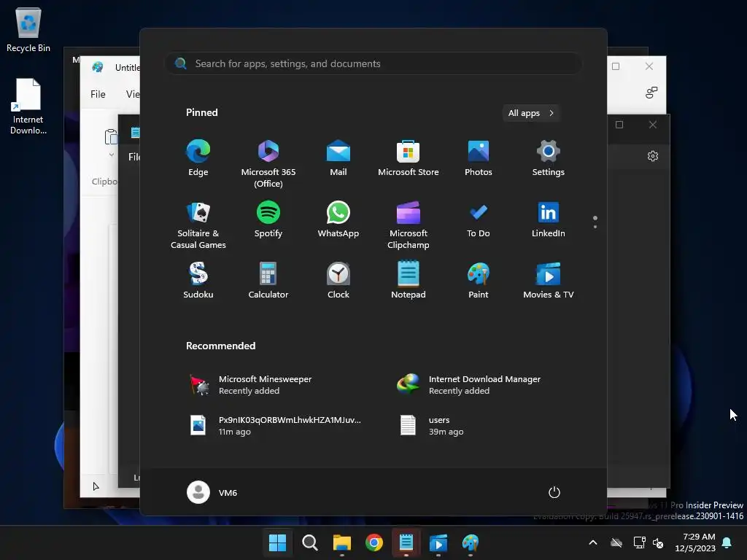Launch Paint from the pinned grid

point(479,281)
